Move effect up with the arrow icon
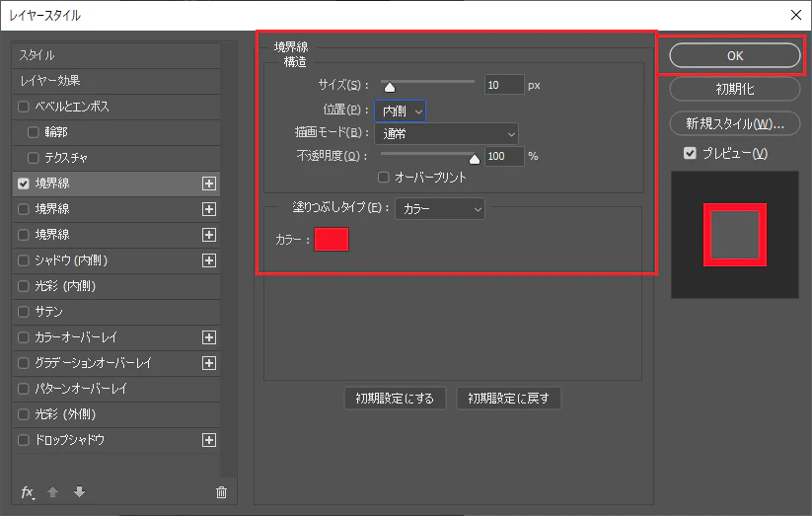This screenshot has height=516, width=812. pos(53,491)
